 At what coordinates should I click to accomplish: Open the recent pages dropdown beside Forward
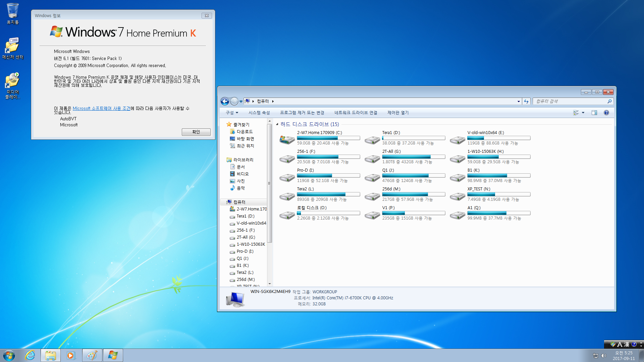(241, 101)
